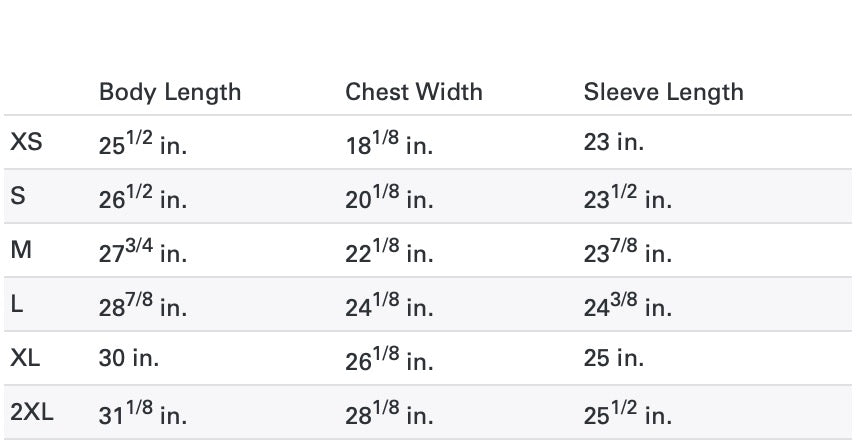Select the XS size row label
858x442 pixels.
[x=26, y=143]
